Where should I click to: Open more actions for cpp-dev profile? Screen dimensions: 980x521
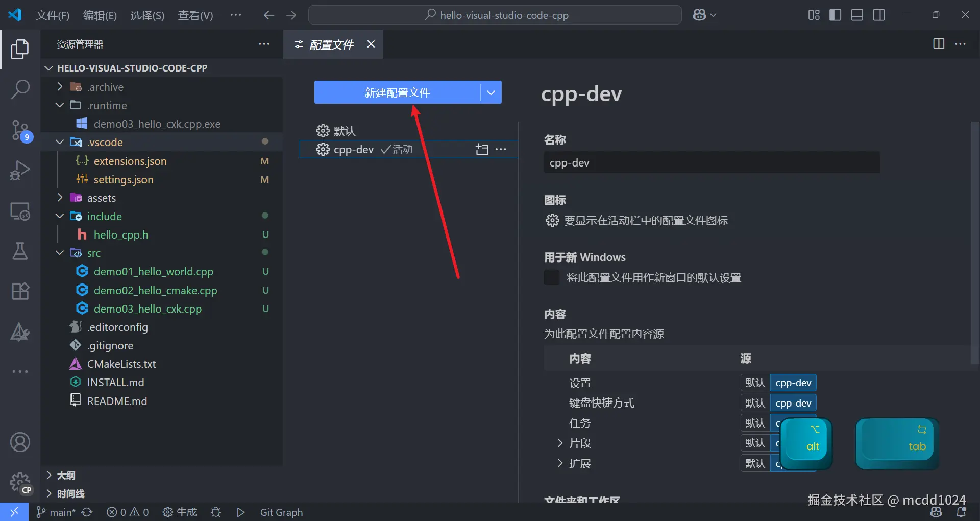click(x=501, y=149)
